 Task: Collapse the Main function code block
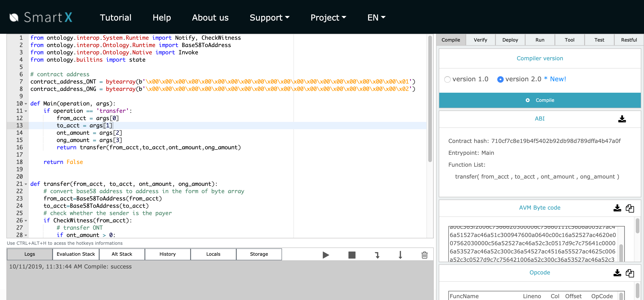coord(26,104)
